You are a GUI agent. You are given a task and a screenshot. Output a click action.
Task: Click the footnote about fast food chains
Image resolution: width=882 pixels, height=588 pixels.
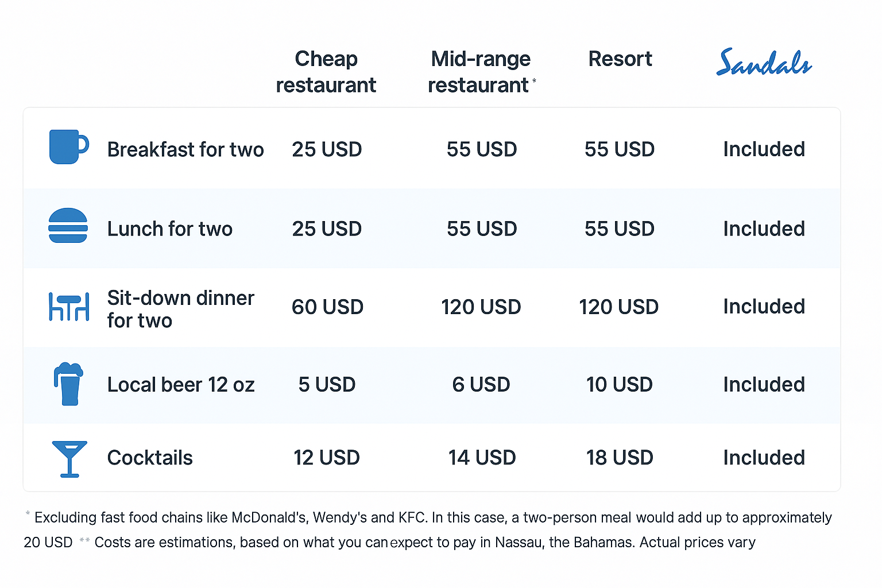click(x=431, y=518)
